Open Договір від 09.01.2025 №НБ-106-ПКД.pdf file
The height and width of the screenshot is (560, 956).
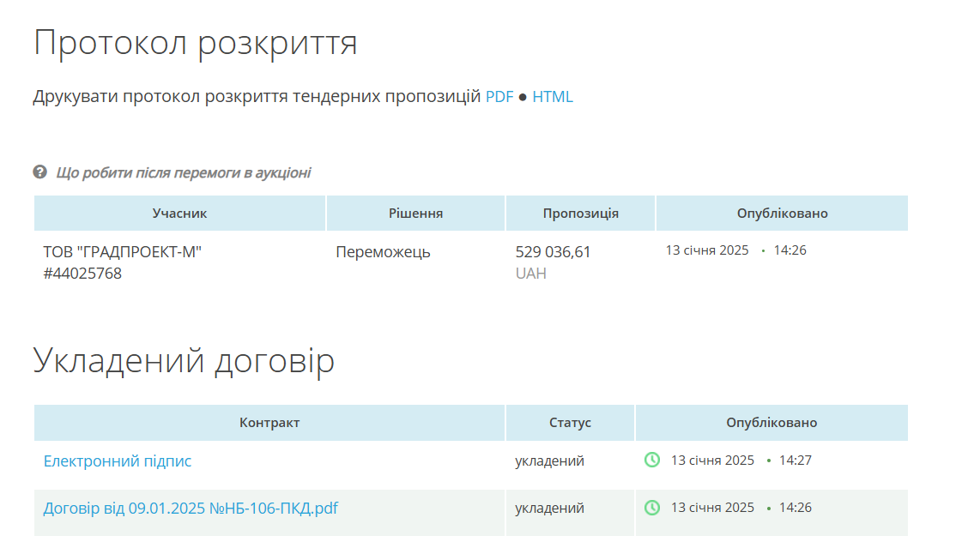point(191,509)
